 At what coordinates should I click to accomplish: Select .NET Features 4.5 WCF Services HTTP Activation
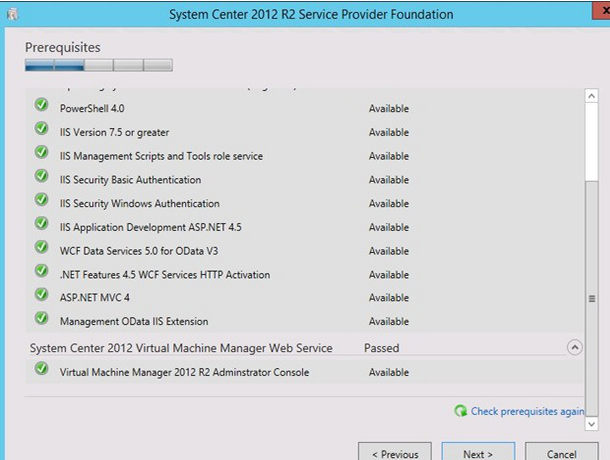point(165,275)
